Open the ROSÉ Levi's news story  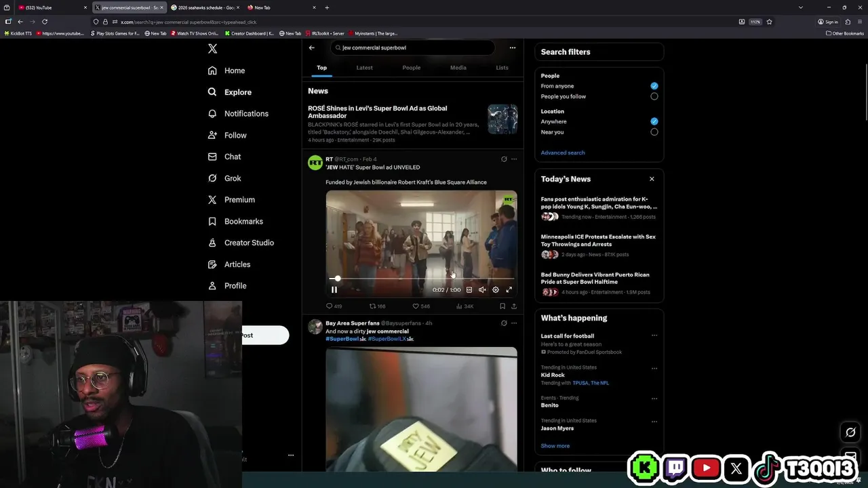point(394,113)
